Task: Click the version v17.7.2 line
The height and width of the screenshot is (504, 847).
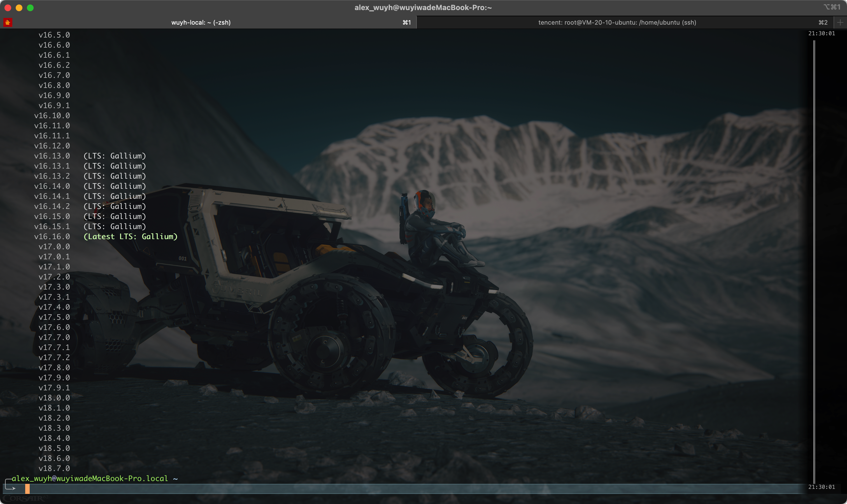Action: coord(54,357)
